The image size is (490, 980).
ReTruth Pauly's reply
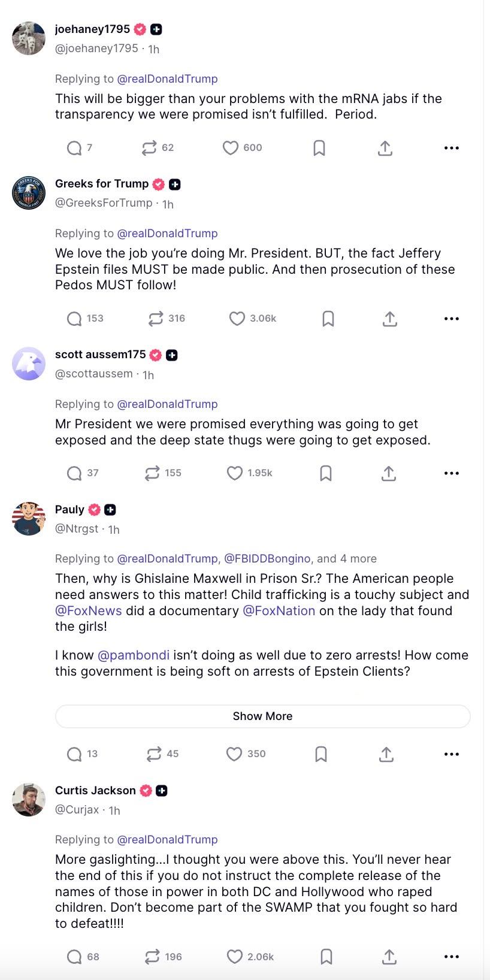[154, 754]
